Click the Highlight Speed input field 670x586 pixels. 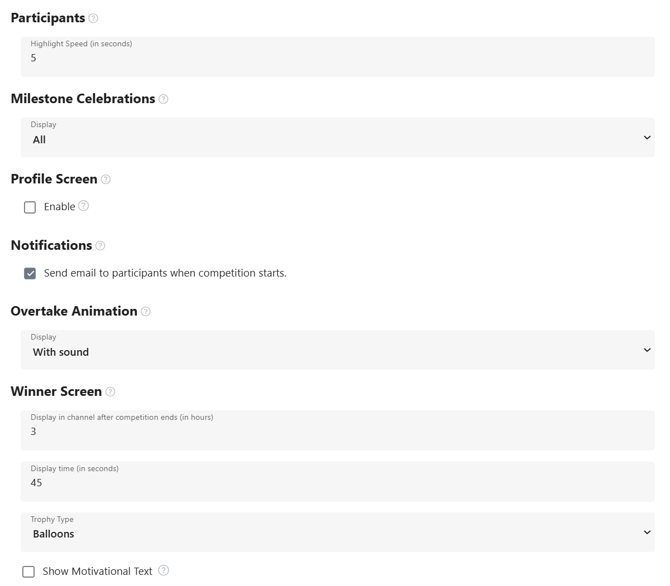(338, 57)
